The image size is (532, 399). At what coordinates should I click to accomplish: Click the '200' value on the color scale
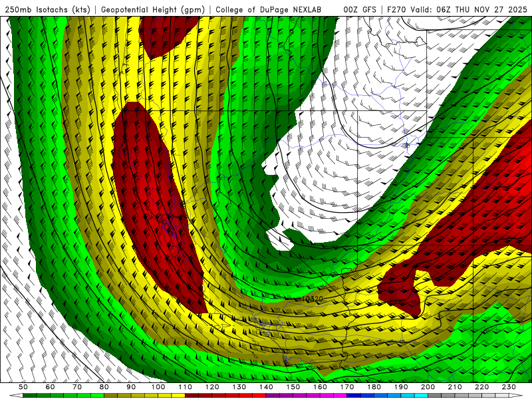tap(428, 386)
